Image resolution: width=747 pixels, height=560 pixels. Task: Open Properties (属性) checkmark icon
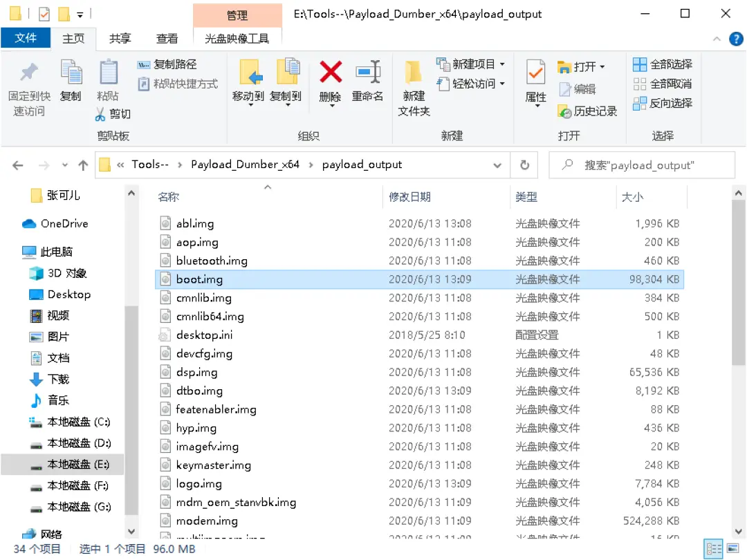click(x=535, y=73)
